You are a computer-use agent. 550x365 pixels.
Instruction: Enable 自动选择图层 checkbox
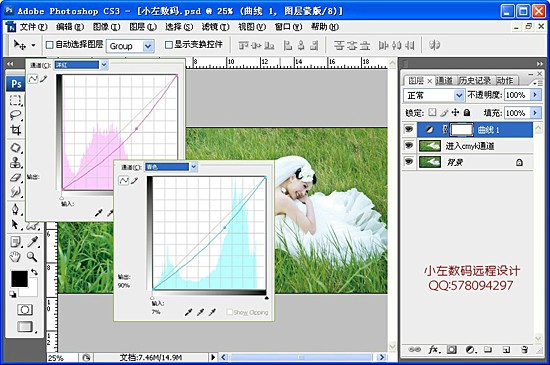50,45
